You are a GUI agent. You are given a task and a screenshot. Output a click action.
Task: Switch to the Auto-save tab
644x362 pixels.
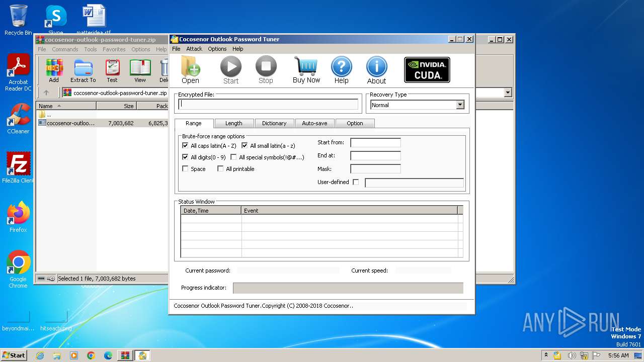tap(314, 123)
